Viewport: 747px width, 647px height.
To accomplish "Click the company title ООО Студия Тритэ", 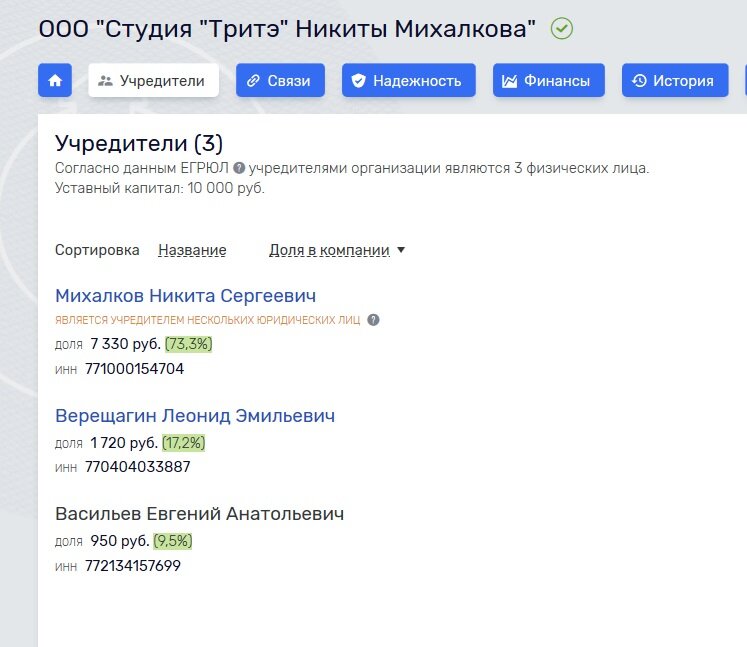I will 287,29.
